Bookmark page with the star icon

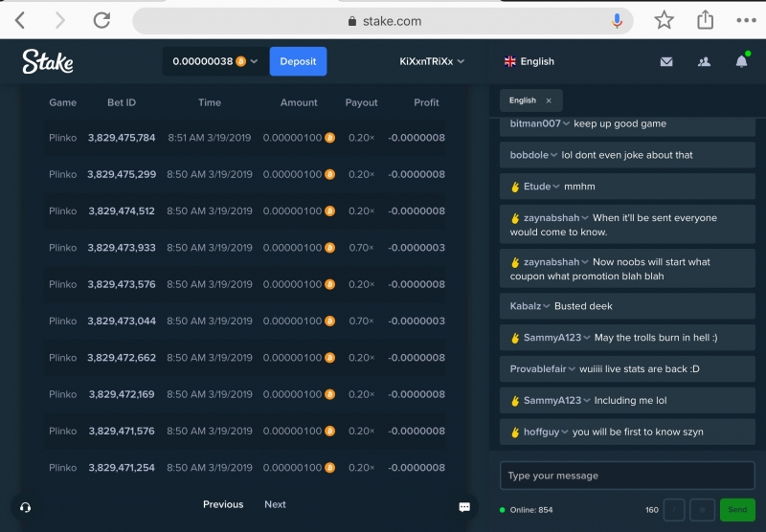tap(664, 20)
